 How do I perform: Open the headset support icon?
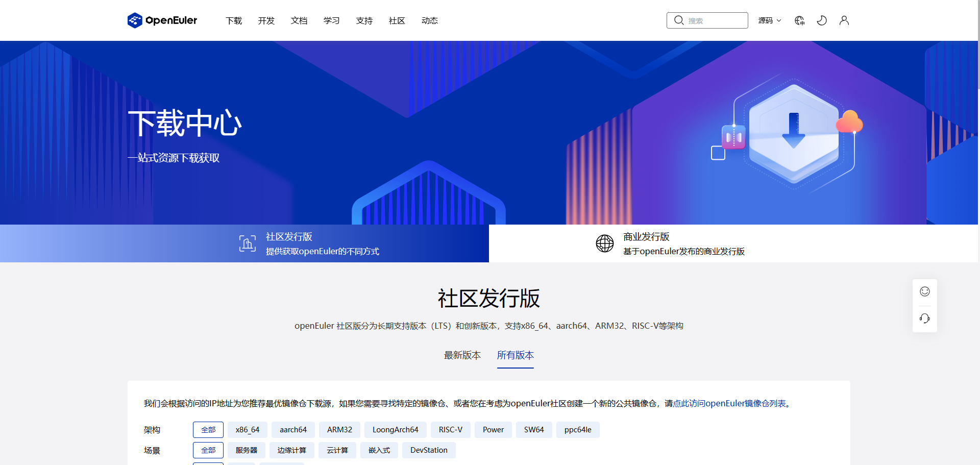click(x=924, y=318)
